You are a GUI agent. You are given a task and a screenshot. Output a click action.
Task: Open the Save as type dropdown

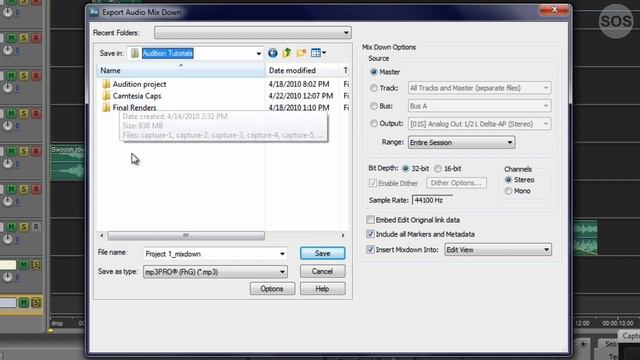[x=215, y=272]
